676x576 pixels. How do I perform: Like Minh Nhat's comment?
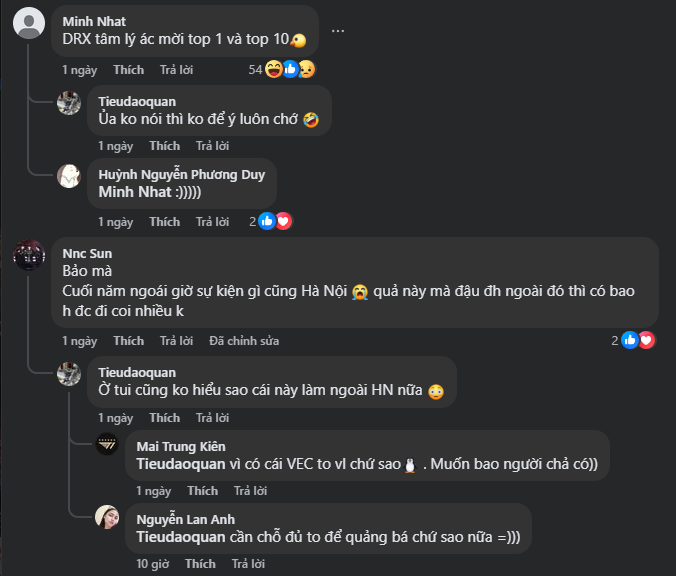pyautogui.click(x=128, y=70)
